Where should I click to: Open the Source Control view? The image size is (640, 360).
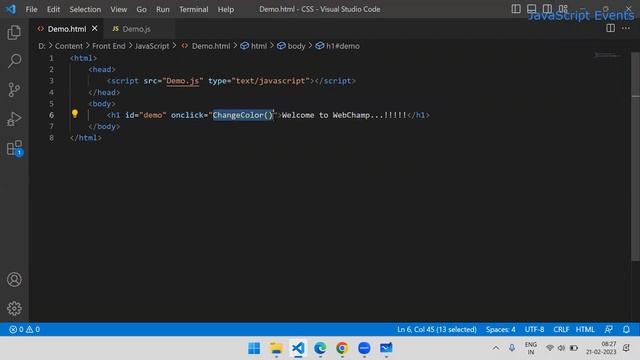point(14,90)
